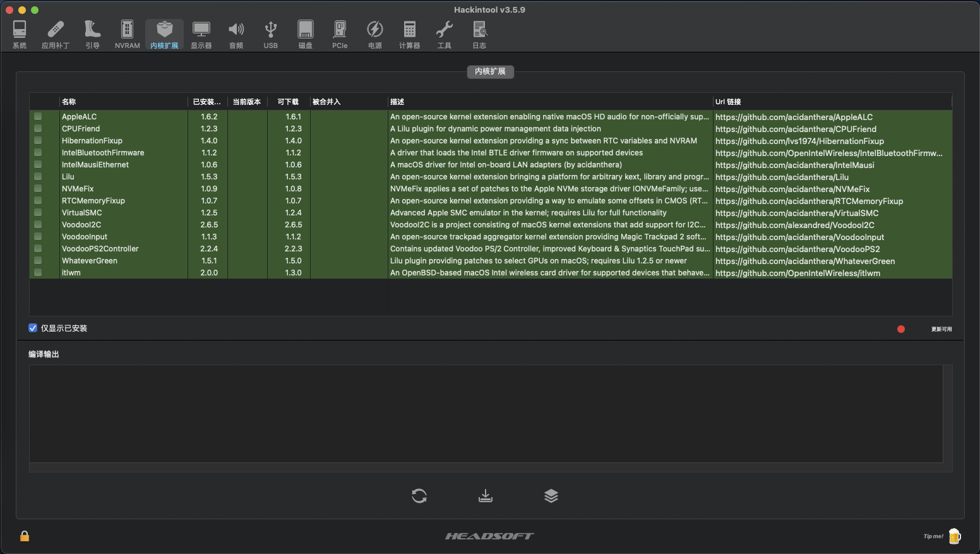980x554 pixels.
Task: Open the 系统 (System) toolbar section
Action: (20, 34)
